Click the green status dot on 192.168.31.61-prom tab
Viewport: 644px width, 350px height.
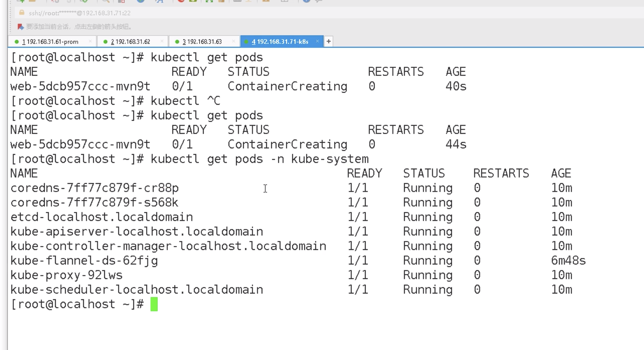click(x=17, y=42)
